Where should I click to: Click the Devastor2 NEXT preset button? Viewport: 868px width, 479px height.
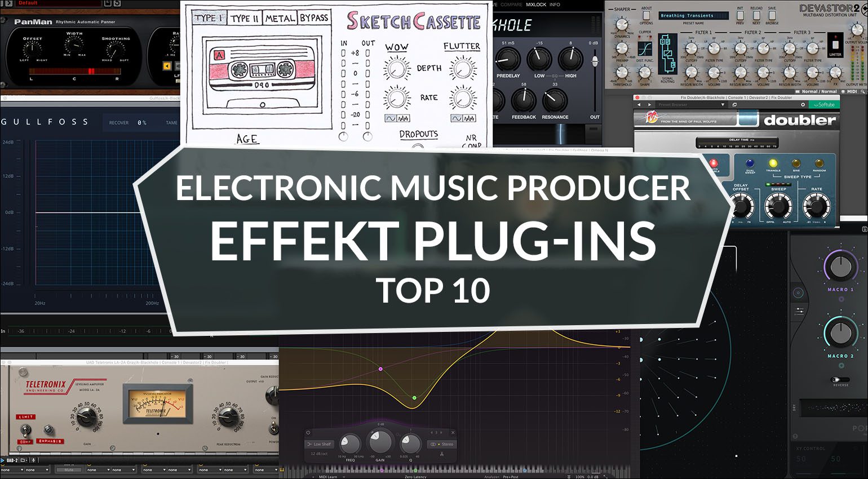[x=756, y=16]
